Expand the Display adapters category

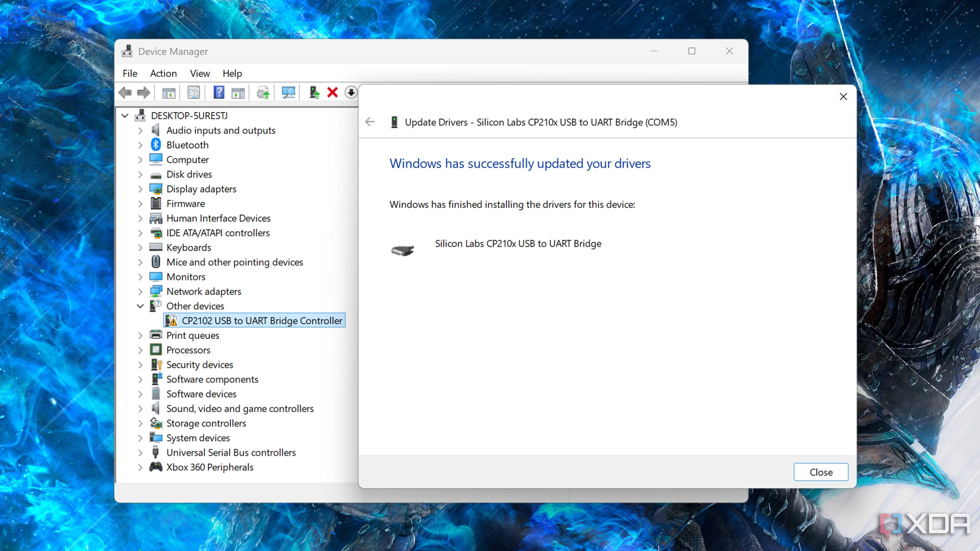[x=140, y=189]
